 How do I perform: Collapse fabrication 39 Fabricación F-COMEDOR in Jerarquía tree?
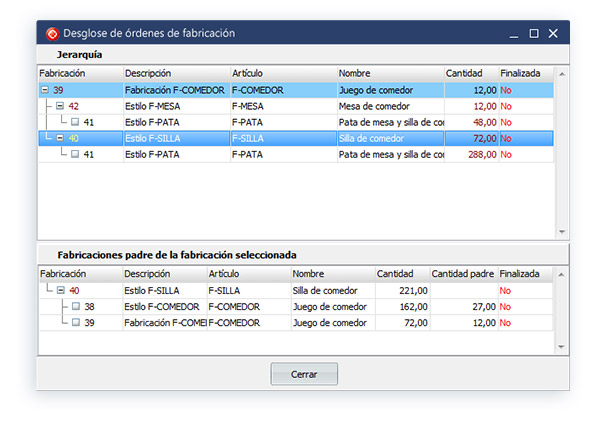[44, 90]
